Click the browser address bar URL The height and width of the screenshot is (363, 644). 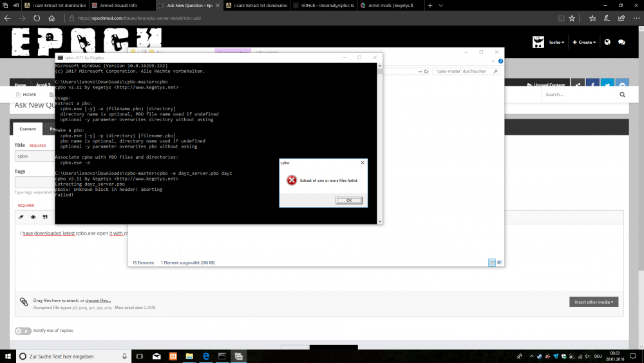tap(139, 18)
